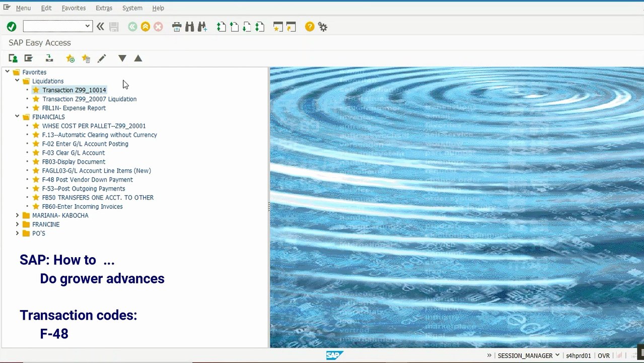Screen dimensions: 644x363
Task: Click the SAP Business Workplace icon
Action: [x=49, y=58]
